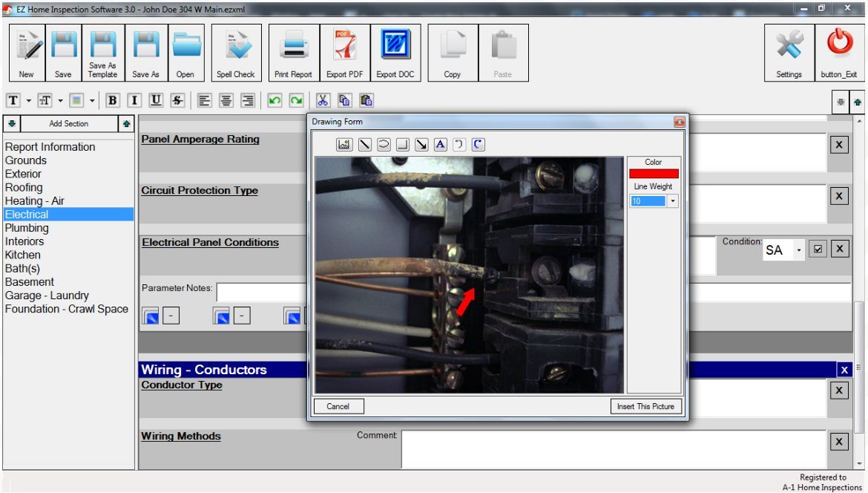Select the rectangle drawing tool

tap(402, 144)
